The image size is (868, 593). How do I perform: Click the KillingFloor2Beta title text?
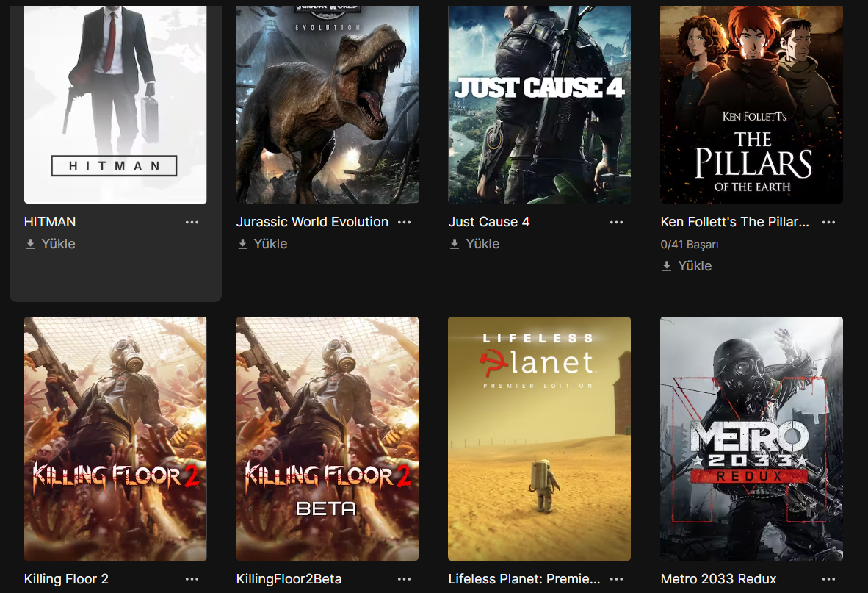pos(289,578)
